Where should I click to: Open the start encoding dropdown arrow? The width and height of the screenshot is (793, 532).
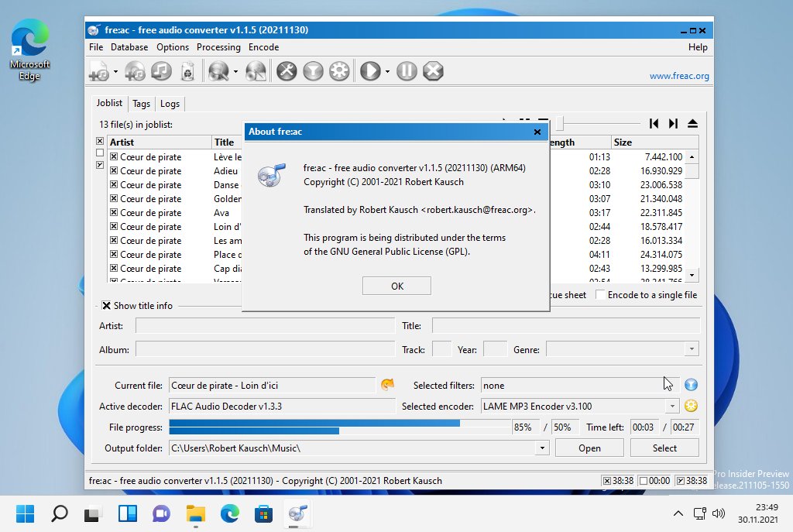point(387,71)
